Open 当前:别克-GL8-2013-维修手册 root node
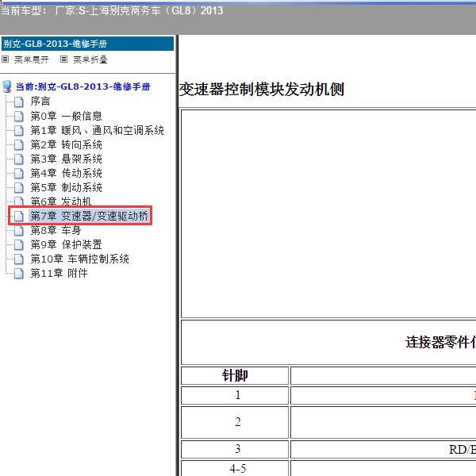476x476 pixels. pos(83,86)
